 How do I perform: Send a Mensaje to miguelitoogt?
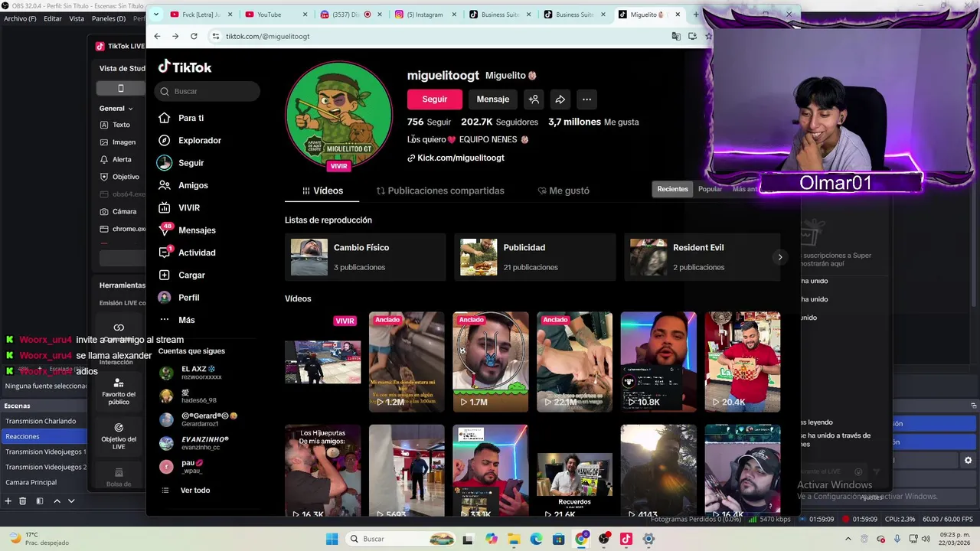[x=492, y=99]
